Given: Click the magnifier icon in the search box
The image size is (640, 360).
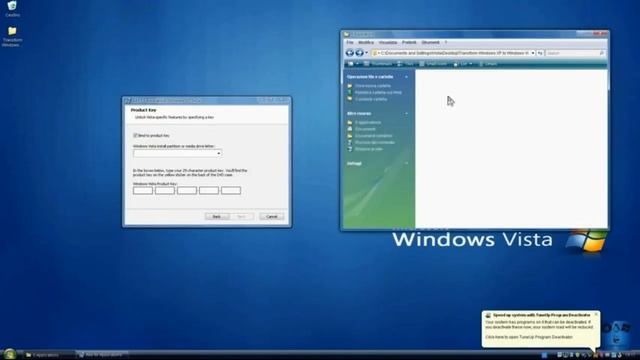Looking at the screenshot, I should [x=601, y=53].
